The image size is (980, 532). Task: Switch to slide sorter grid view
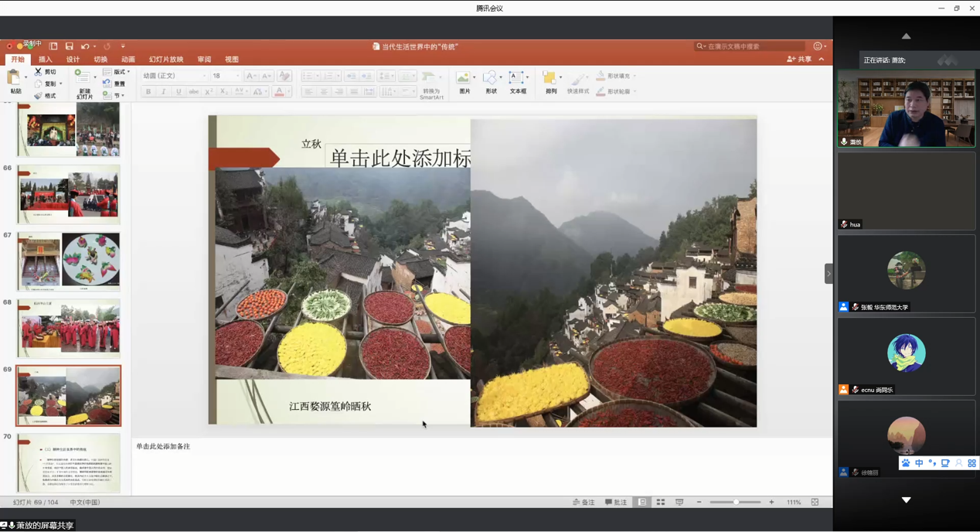(661, 503)
